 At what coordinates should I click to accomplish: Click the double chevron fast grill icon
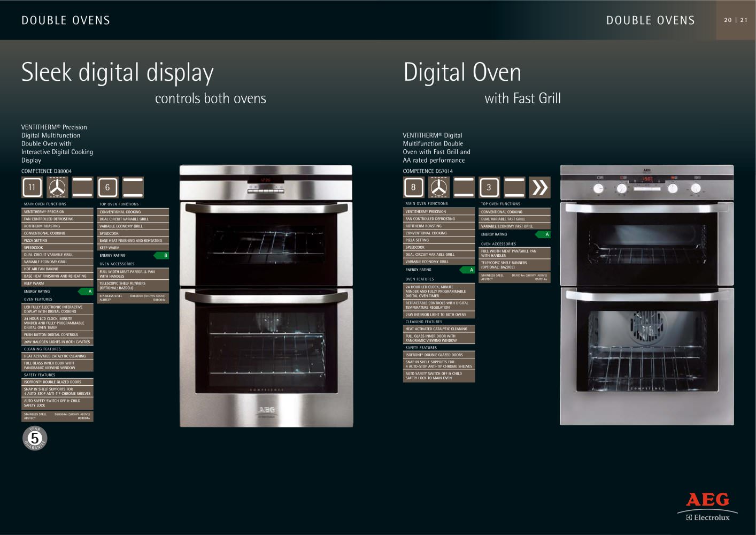click(x=539, y=187)
